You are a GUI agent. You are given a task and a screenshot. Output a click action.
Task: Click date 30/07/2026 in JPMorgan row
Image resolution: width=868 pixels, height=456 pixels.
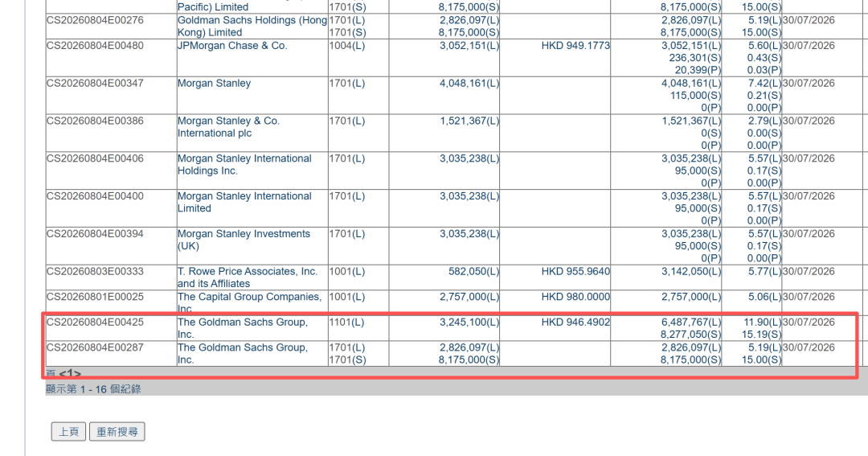(809, 45)
